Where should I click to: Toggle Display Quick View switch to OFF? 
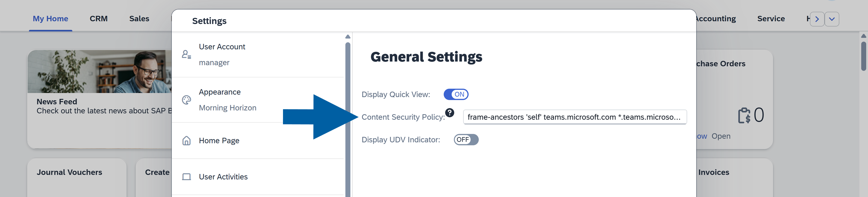(x=456, y=94)
